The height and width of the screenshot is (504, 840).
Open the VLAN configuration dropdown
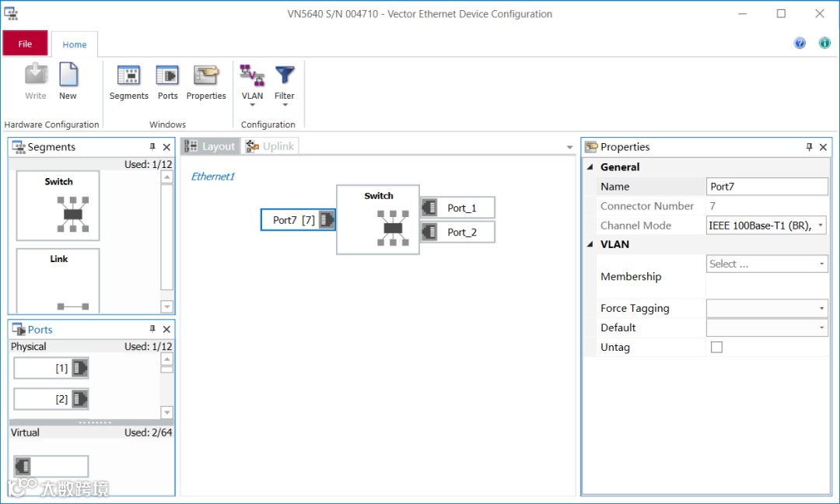click(x=252, y=85)
